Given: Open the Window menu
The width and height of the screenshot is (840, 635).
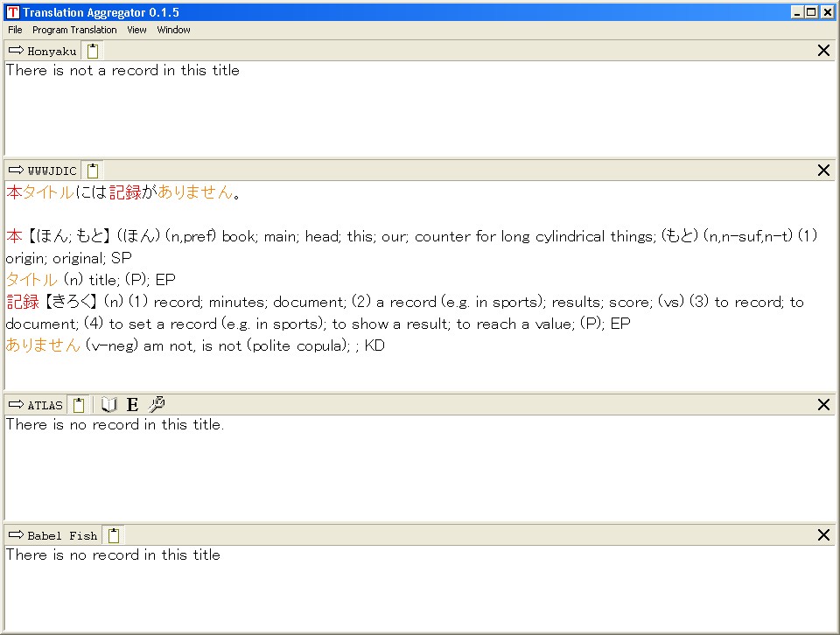Looking at the screenshot, I should pos(173,30).
